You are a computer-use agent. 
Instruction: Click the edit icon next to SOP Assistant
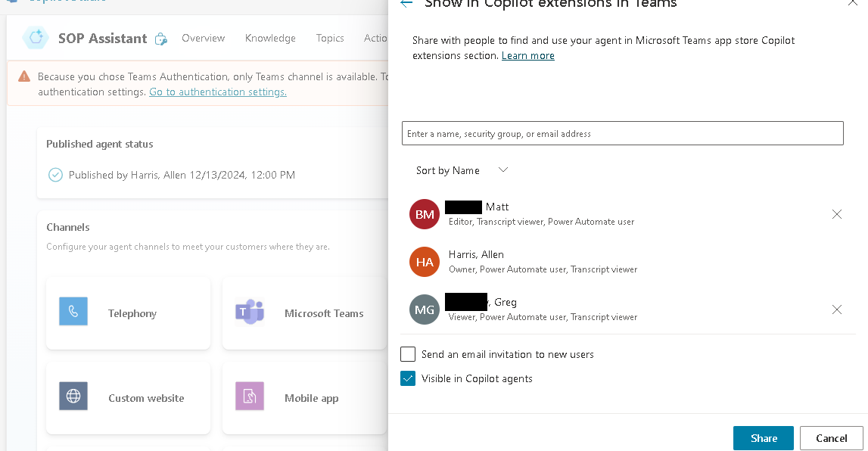point(161,39)
